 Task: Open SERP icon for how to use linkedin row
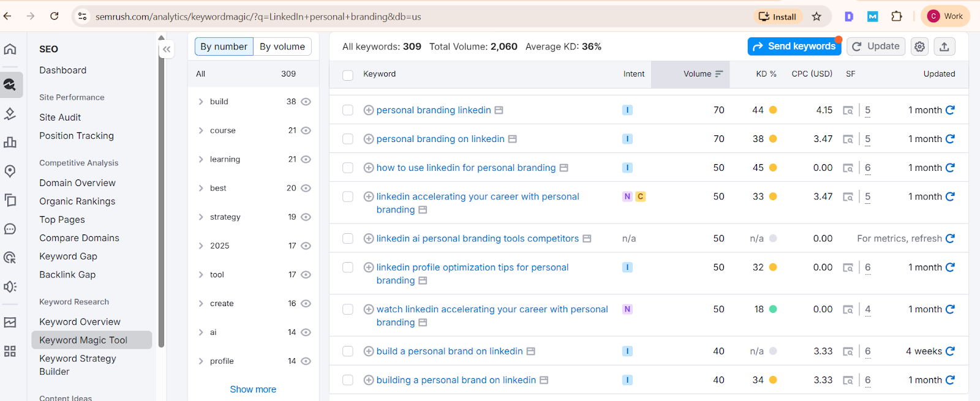tap(848, 168)
